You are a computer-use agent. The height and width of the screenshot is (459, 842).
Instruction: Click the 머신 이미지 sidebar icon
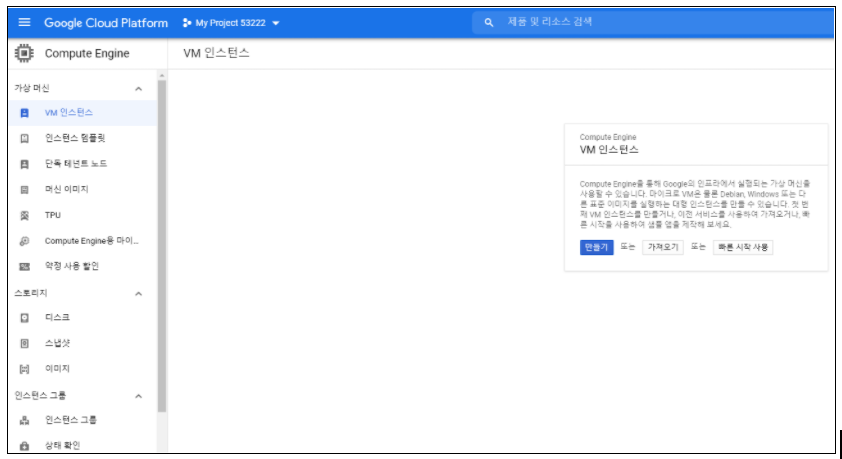tap(25, 189)
